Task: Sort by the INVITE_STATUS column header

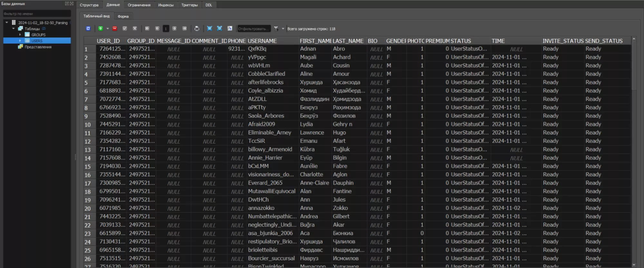Action: (x=563, y=41)
